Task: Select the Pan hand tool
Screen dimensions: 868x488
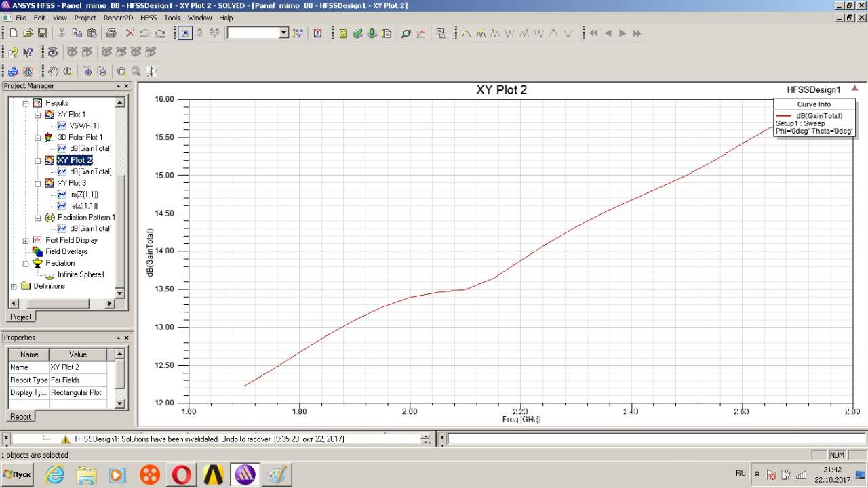Action: (x=53, y=71)
